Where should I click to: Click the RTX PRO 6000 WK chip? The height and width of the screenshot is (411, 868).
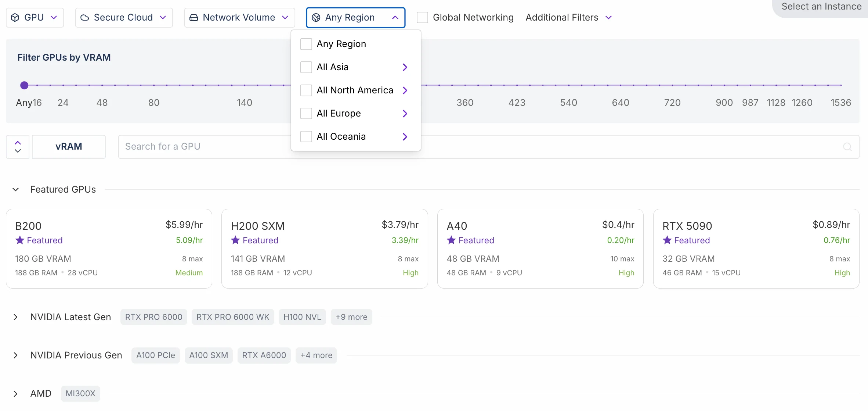[x=233, y=317]
